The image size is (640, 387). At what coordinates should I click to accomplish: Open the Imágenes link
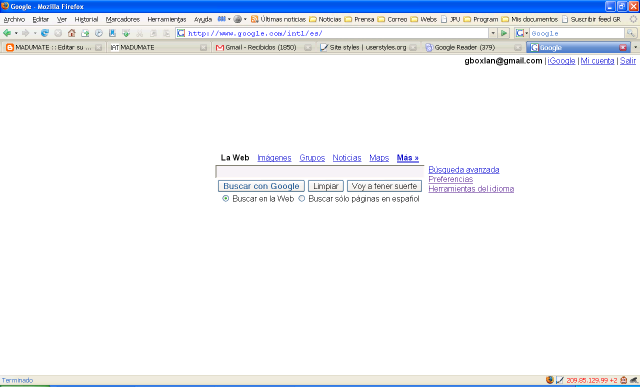[274, 158]
